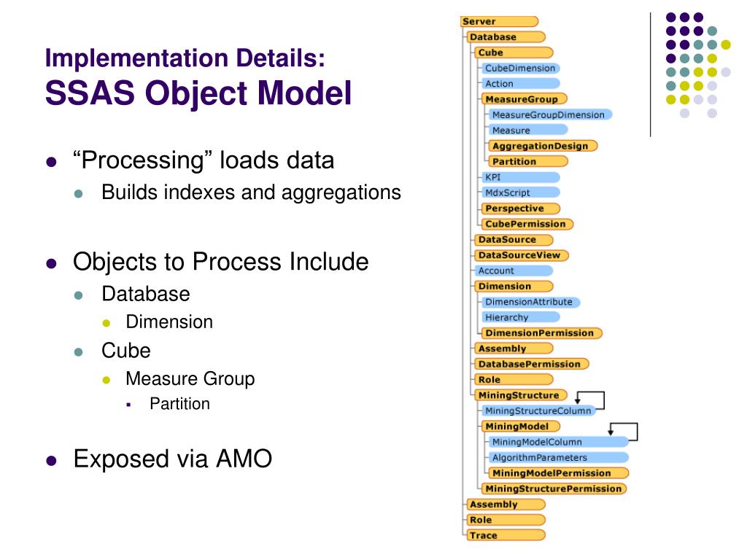The image size is (747, 560).
Task: Click the KPI blue node
Action: [521, 177]
